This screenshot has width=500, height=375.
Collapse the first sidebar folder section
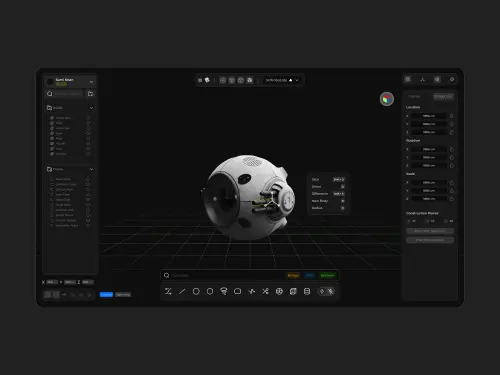91,108
